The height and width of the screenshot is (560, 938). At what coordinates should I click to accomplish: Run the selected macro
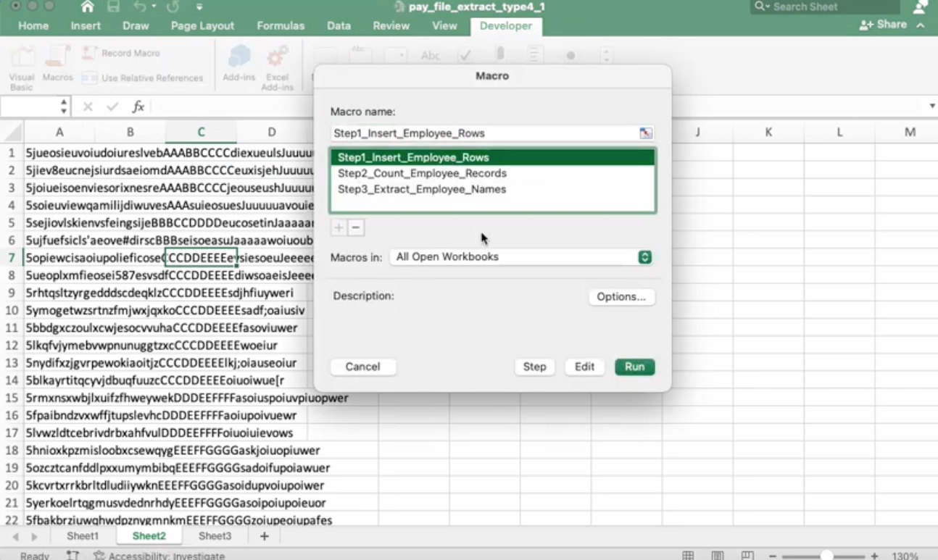coord(634,367)
